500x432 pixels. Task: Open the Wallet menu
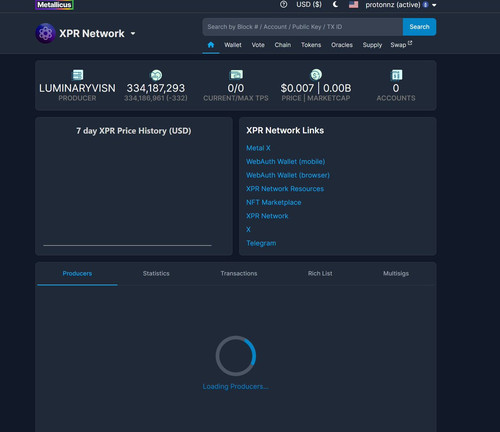pyautogui.click(x=233, y=45)
